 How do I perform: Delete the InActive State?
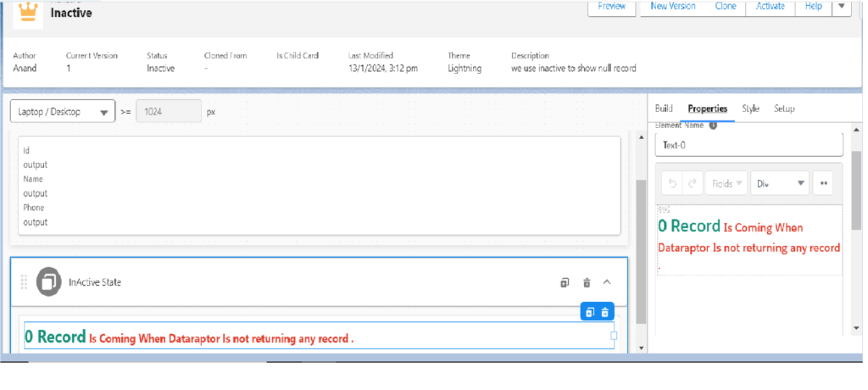pos(587,282)
